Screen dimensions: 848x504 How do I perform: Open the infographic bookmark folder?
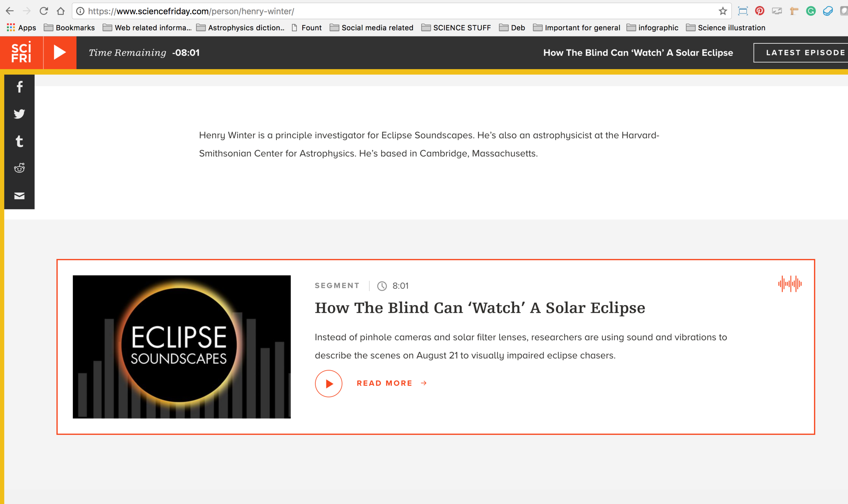click(652, 28)
